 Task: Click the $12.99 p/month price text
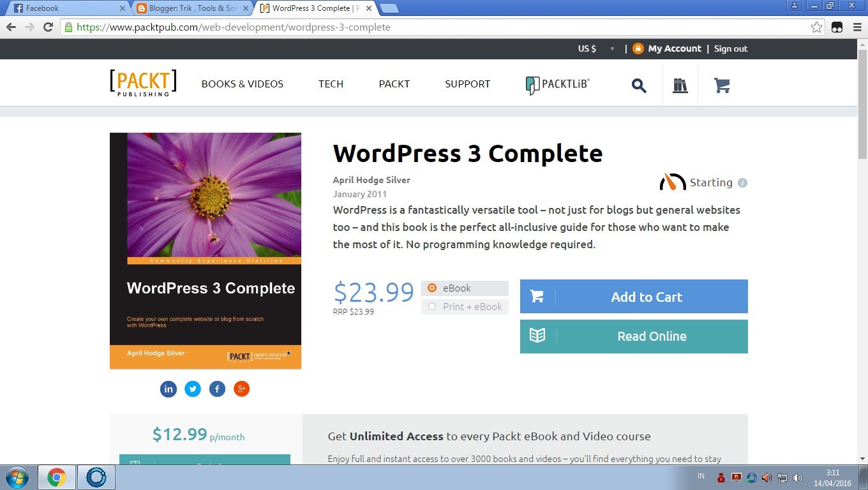pos(198,435)
